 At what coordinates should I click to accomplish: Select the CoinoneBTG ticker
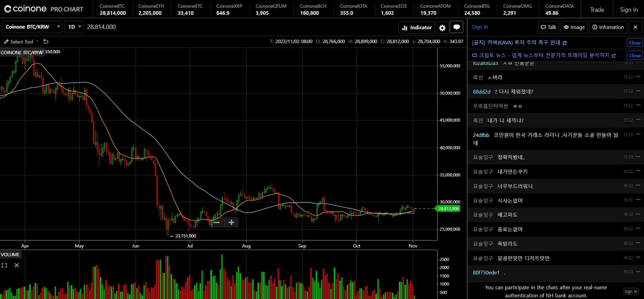477,10
